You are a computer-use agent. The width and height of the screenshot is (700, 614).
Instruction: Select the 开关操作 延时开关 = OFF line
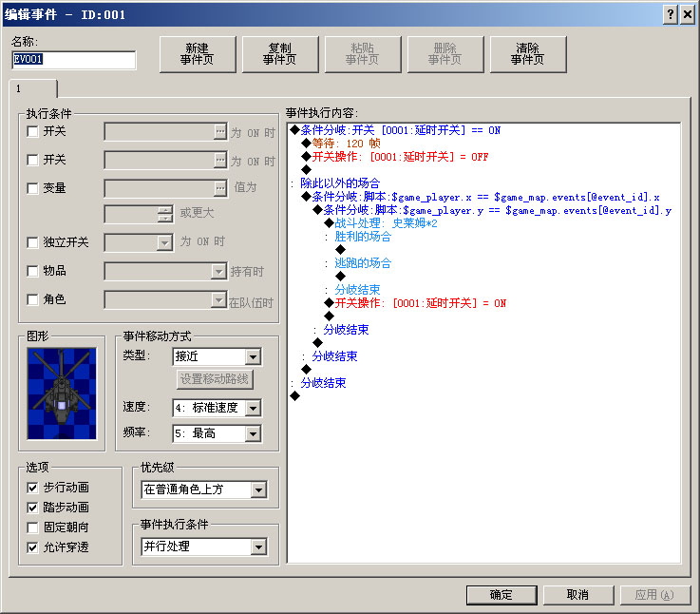(x=395, y=157)
